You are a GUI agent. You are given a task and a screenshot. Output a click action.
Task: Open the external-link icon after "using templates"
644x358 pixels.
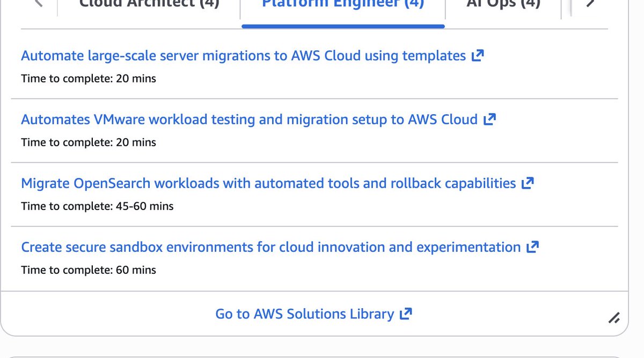point(478,55)
